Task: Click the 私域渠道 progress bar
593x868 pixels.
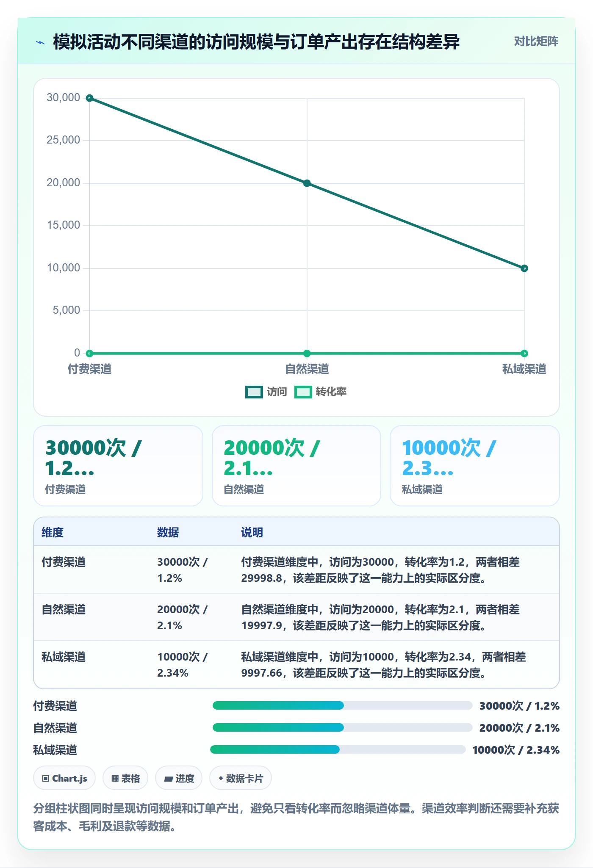Action: click(x=338, y=749)
